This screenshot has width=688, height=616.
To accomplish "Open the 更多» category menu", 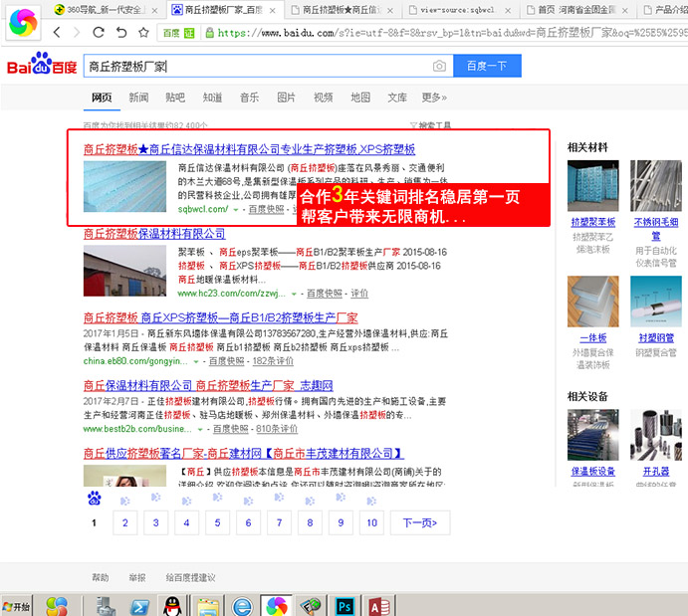I will pyautogui.click(x=434, y=98).
